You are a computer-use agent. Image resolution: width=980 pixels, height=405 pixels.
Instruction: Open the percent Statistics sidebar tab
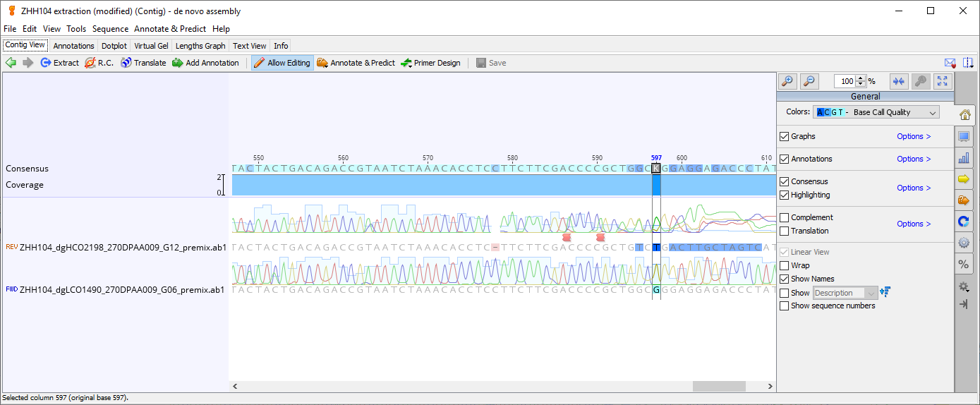[x=964, y=264]
